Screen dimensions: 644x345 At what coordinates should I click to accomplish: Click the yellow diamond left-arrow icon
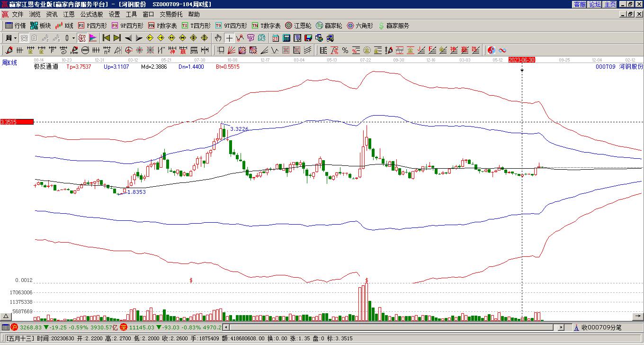coord(150,38)
